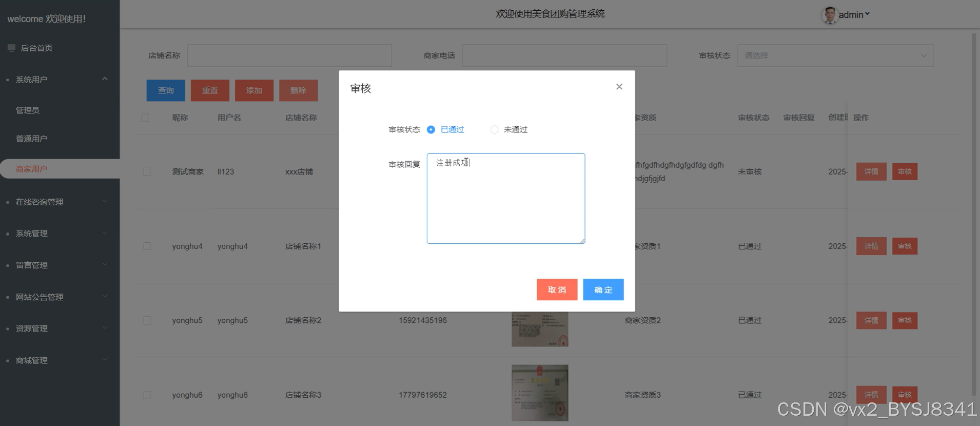Close the 审核 dialog with the X
980x426 pixels.
[x=619, y=87]
